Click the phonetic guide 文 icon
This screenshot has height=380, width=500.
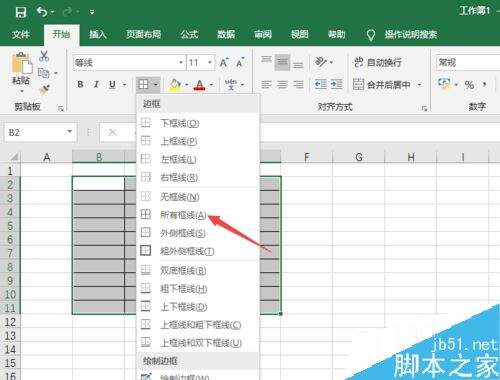pos(231,85)
